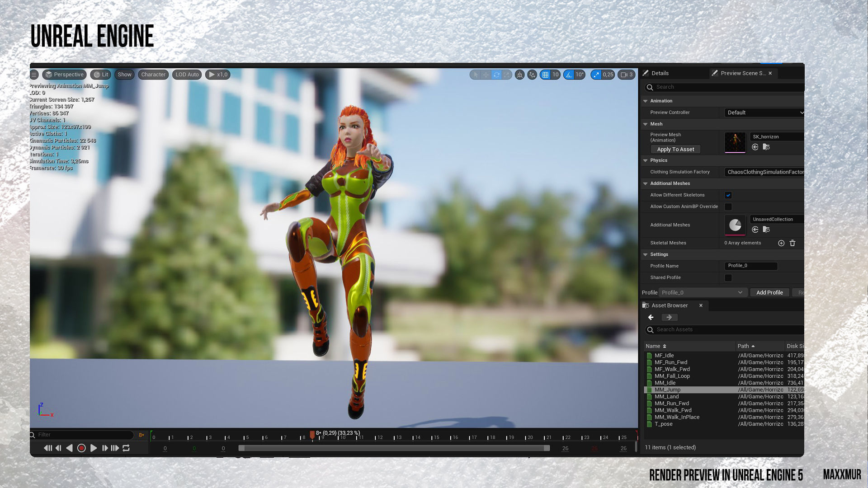Collapse the Additional Meshes section
This screenshot has width=868, height=488.
click(646, 183)
